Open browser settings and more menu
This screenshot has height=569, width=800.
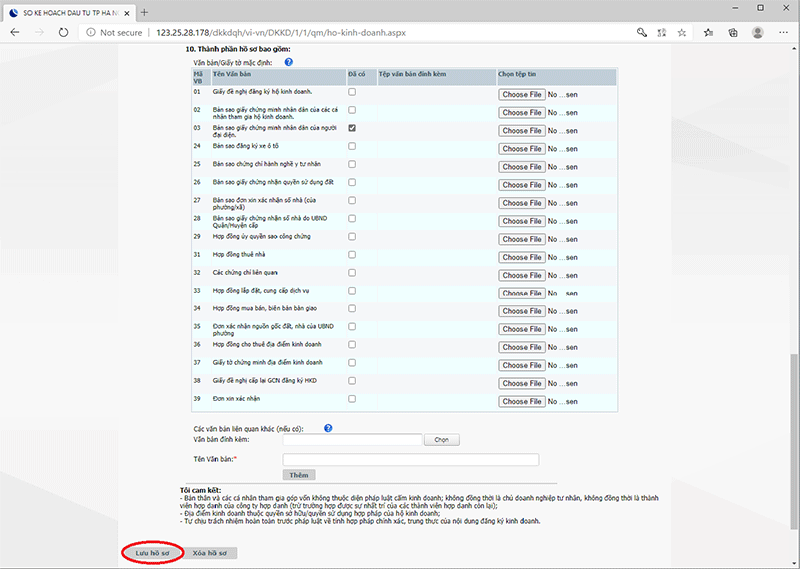coord(784,33)
